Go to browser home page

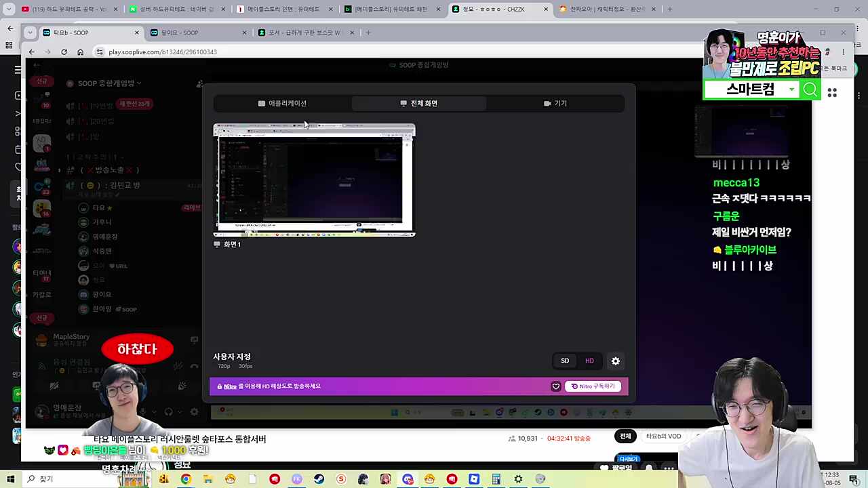pyautogui.click(x=80, y=52)
